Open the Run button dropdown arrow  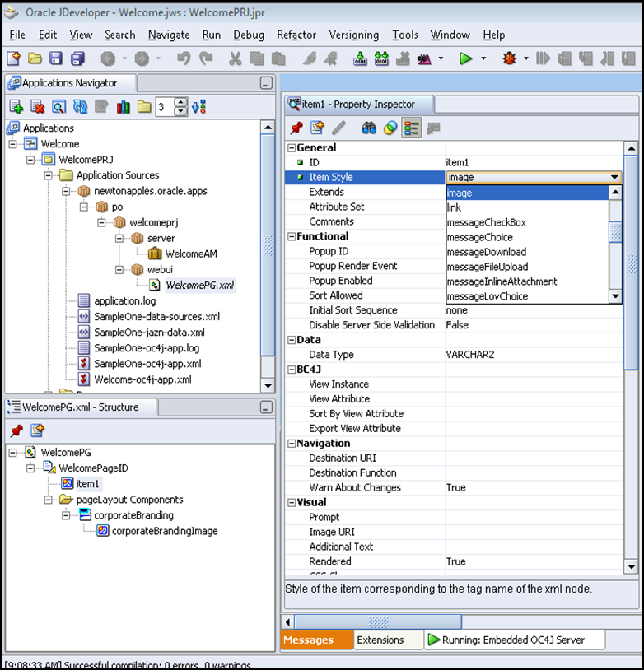(483, 58)
